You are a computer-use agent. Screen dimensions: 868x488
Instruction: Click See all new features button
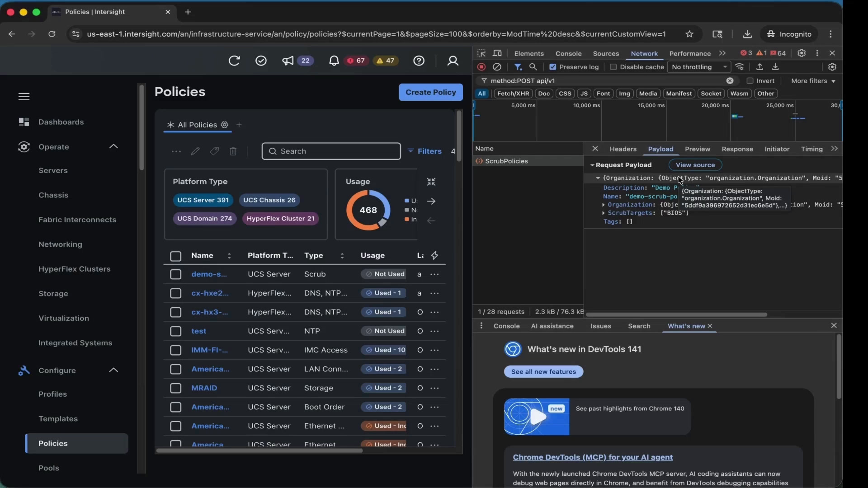pyautogui.click(x=543, y=371)
